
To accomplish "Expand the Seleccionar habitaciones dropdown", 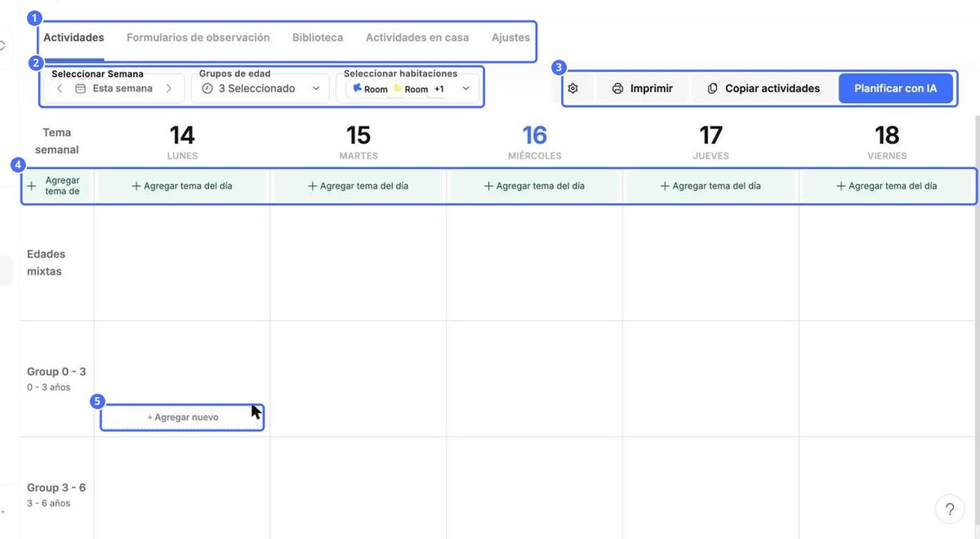I will point(408,88).
